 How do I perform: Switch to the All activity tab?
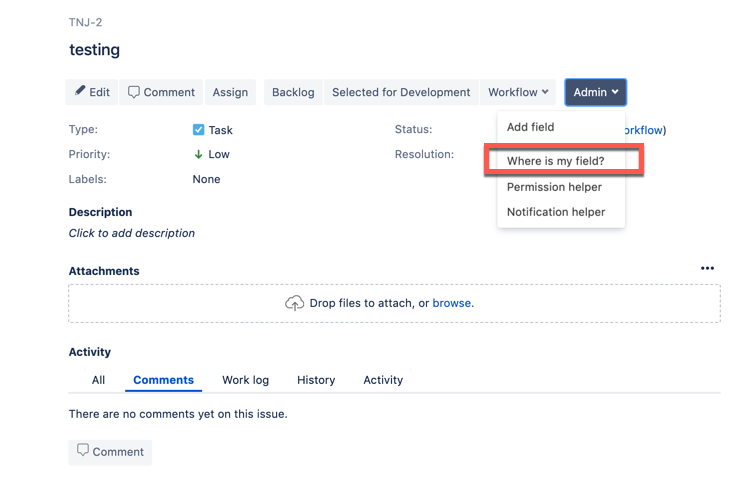(98, 380)
